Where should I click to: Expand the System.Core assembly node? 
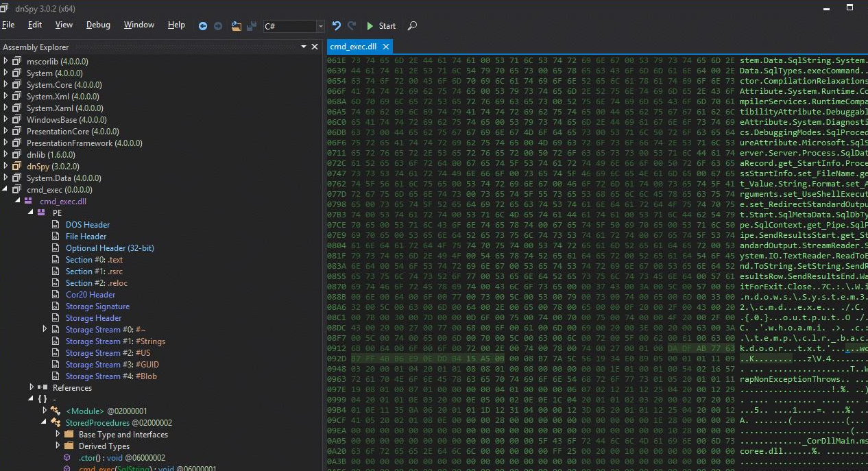(5, 85)
